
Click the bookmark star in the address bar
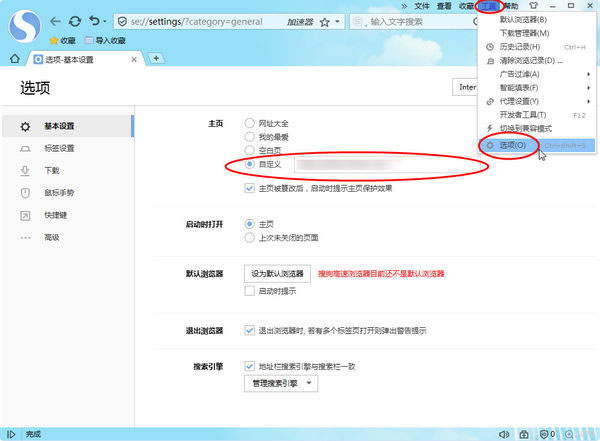coord(323,21)
